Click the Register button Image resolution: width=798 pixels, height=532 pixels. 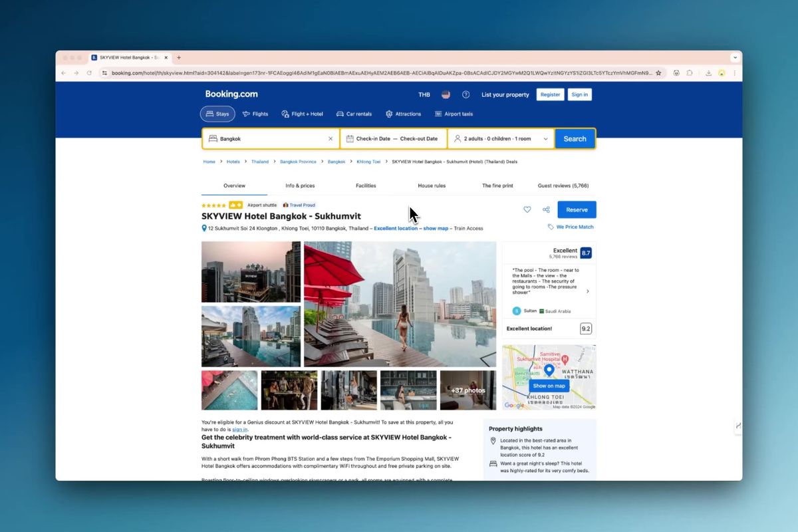tap(550, 94)
